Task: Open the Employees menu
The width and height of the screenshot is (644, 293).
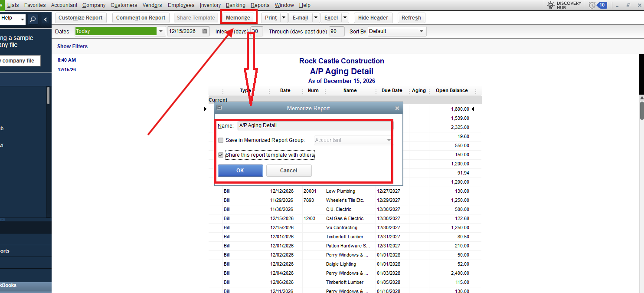Action: (181, 5)
